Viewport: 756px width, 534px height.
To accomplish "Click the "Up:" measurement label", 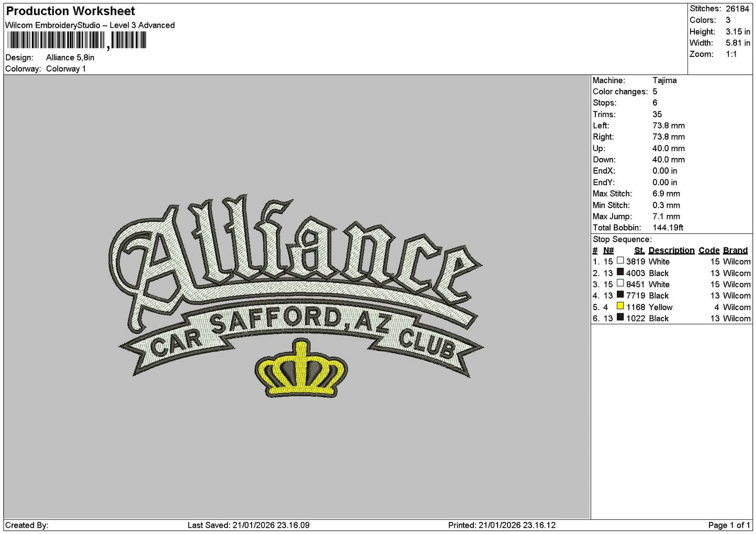I will [599, 149].
